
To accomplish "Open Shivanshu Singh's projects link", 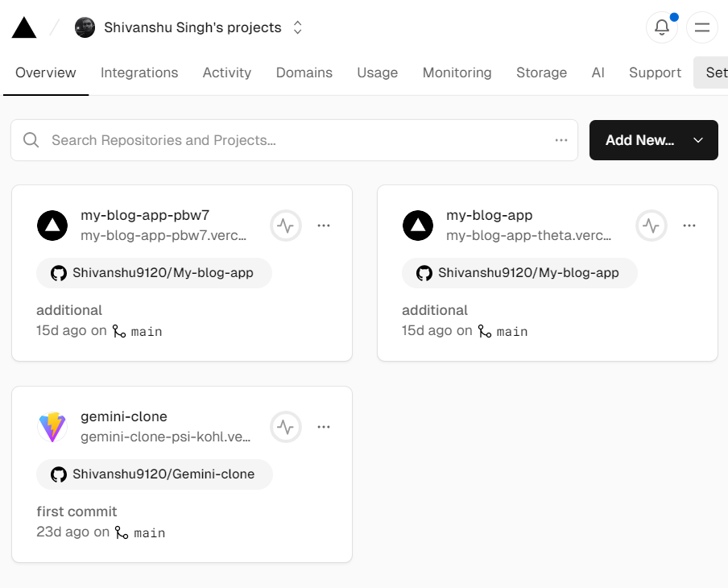I will (x=192, y=27).
